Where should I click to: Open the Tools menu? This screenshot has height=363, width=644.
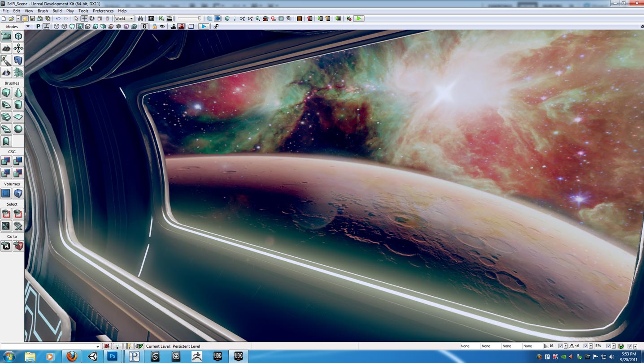[x=83, y=11]
